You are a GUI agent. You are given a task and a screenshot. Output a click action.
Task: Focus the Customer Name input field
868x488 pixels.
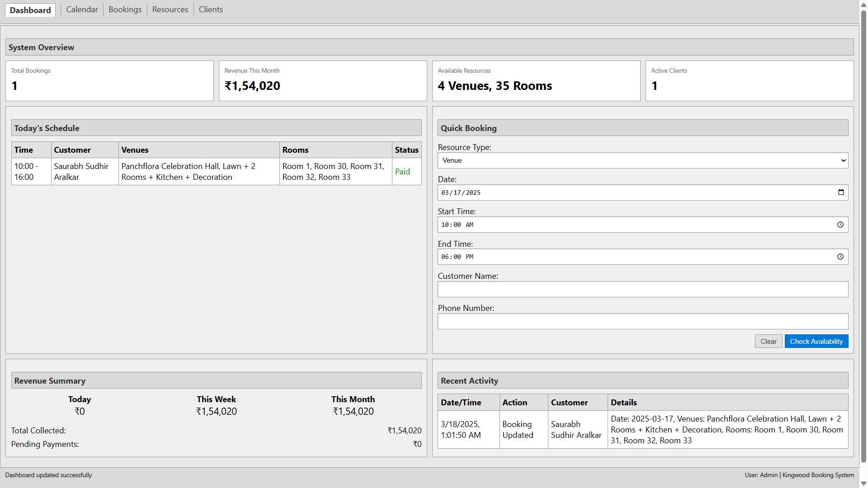tap(643, 289)
